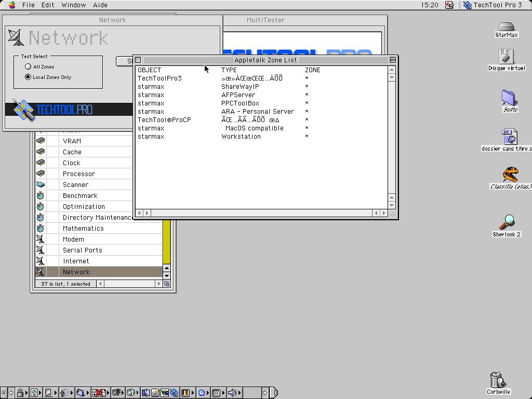The width and height of the screenshot is (532, 399).
Task: Click the Internet satellite dish icon
Action: click(41, 261)
